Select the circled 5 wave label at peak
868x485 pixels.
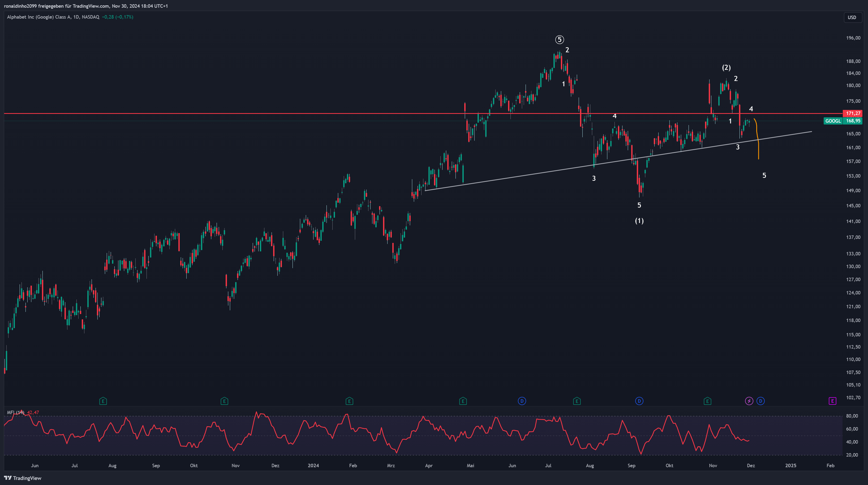point(559,40)
